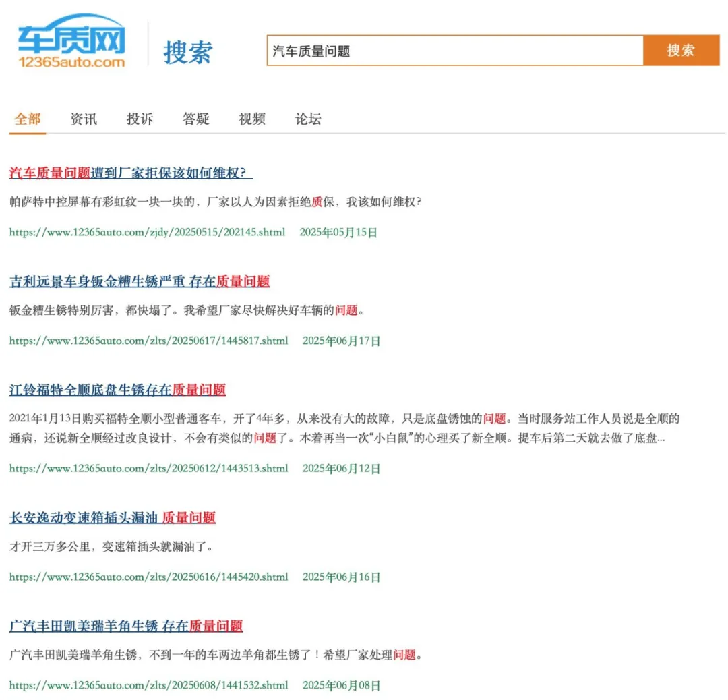The image size is (728, 700).
Task: Open the 长安逸动变速箱插头漏油 article
Action: [112, 517]
